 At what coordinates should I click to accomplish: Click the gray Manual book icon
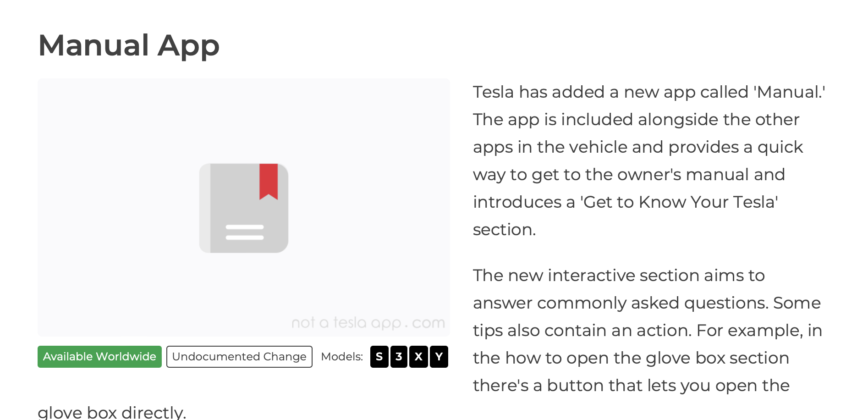pyautogui.click(x=244, y=208)
